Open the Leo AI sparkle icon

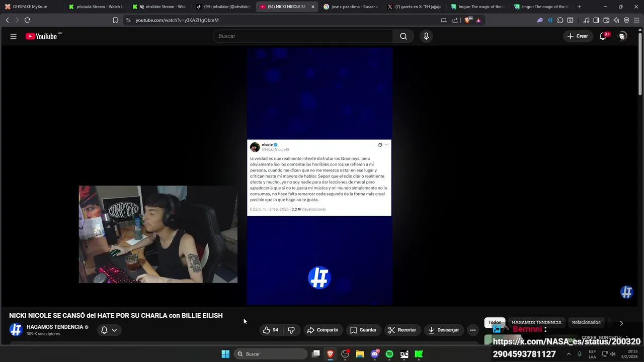[x=616, y=20]
